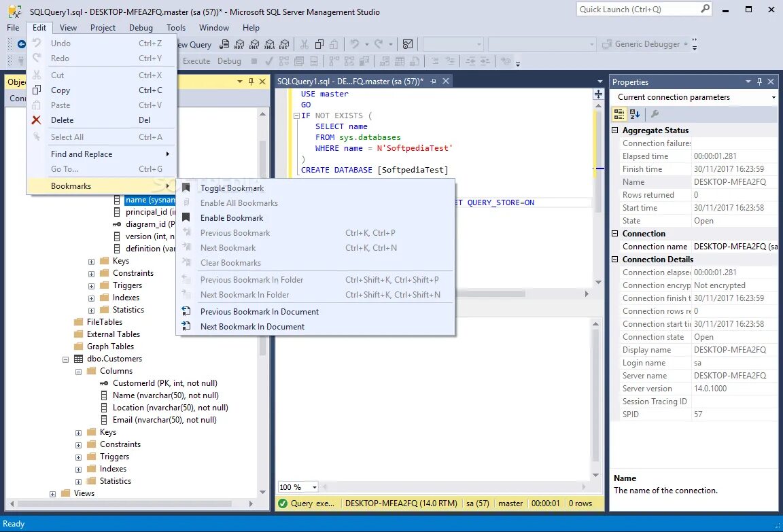Click the auto-hide pin on Object Explorer panel
The width and height of the screenshot is (783, 532).
click(x=251, y=82)
